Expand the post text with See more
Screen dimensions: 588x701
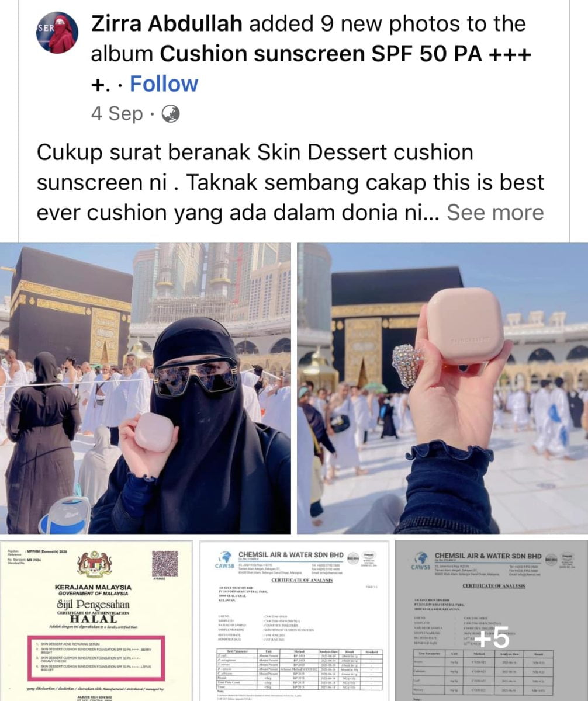pyautogui.click(x=495, y=213)
